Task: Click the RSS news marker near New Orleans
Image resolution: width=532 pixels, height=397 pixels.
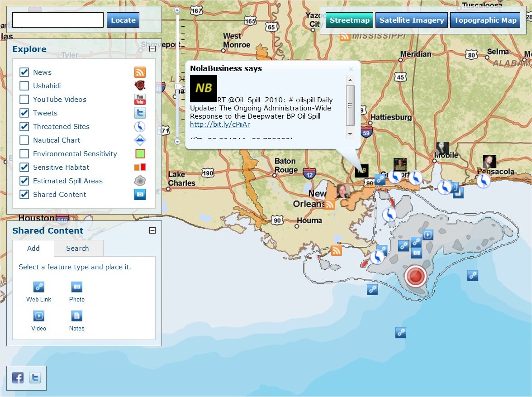Action: coord(330,204)
